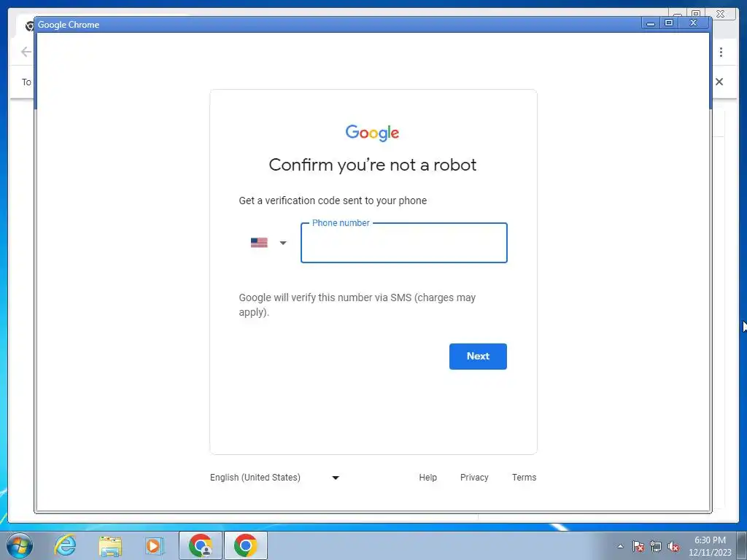Open the Help link
Image resolution: width=747 pixels, height=560 pixels.
click(x=427, y=478)
